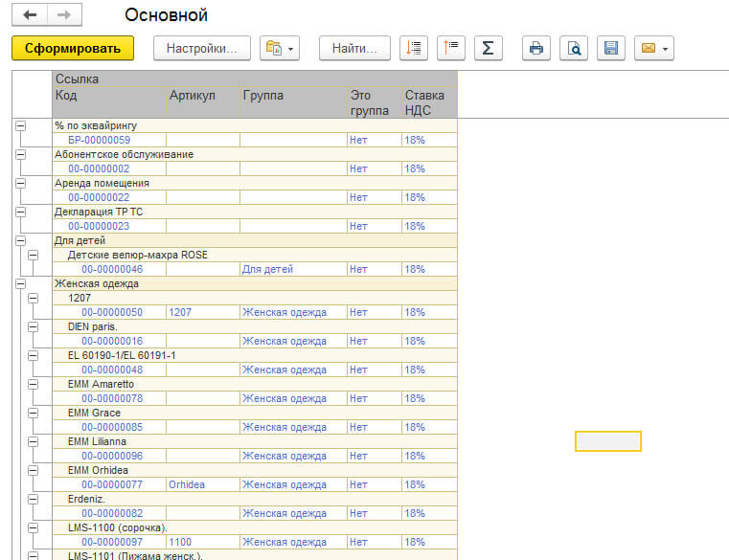Image resolution: width=729 pixels, height=560 pixels.
Task: Collapse the Женская одежда group
Action: pyautogui.click(x=21, y=284)
